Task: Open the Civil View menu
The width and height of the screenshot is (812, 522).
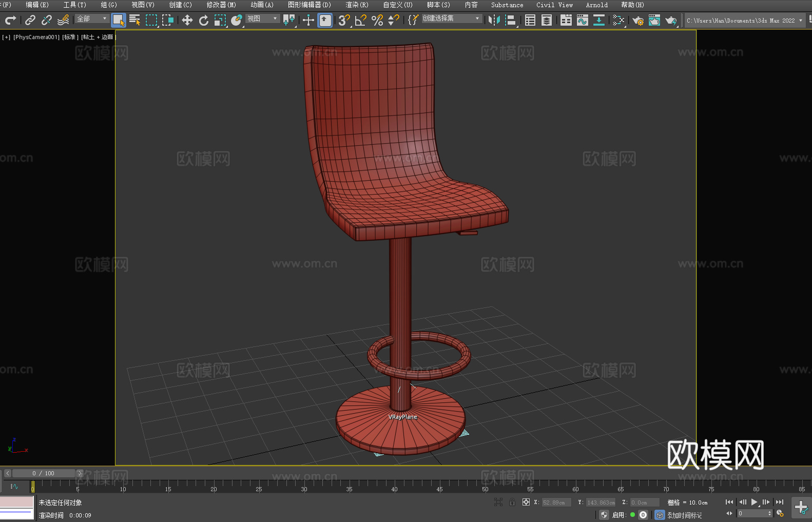Action: [554, 5]
